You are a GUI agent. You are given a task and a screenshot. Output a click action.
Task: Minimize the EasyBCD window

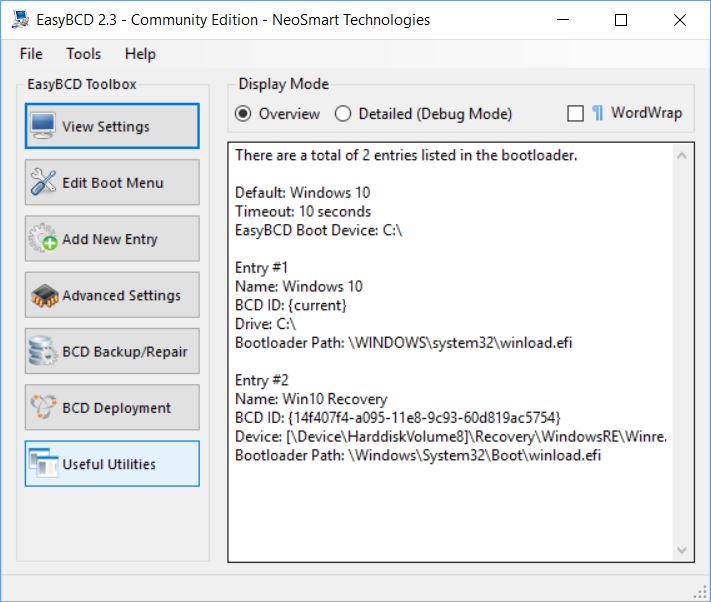(563, 20)
